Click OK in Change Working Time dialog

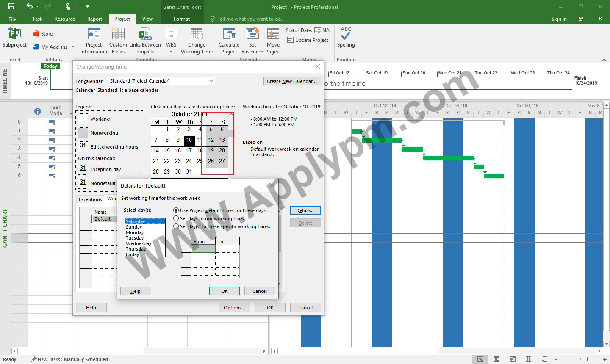point(270,308)
